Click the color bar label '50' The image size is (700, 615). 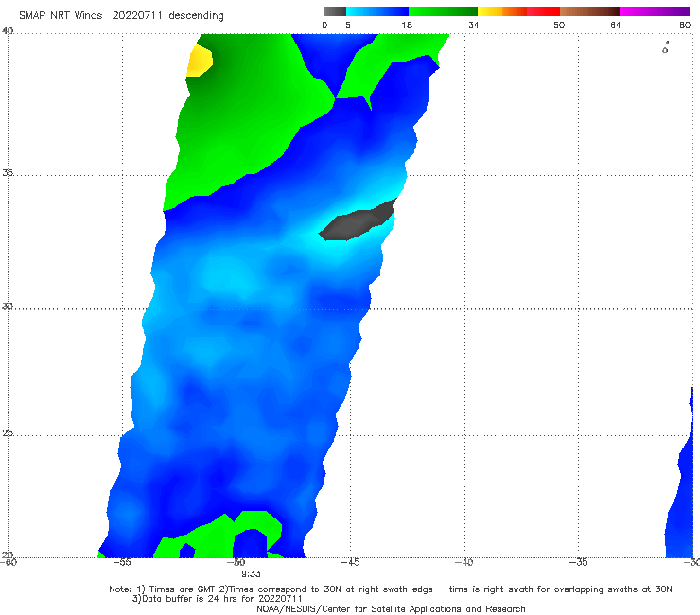tap(559, 25)
